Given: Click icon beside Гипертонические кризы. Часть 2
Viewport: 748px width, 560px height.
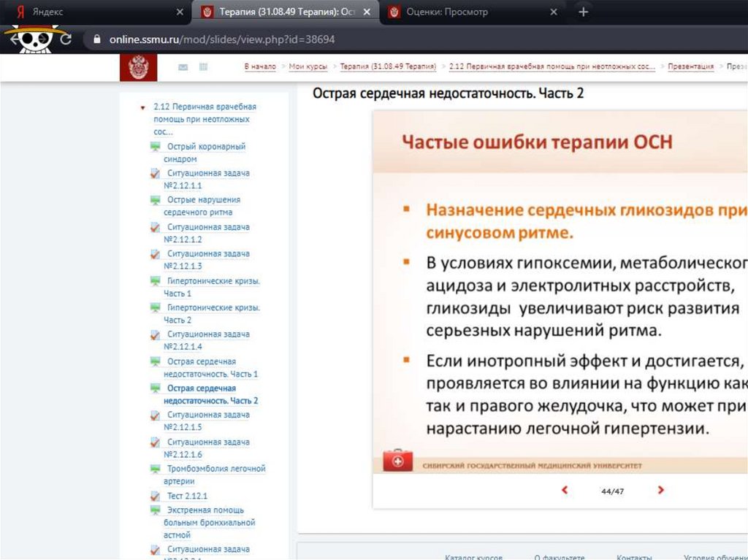Looking at the screenshot, I should [156, 307].
